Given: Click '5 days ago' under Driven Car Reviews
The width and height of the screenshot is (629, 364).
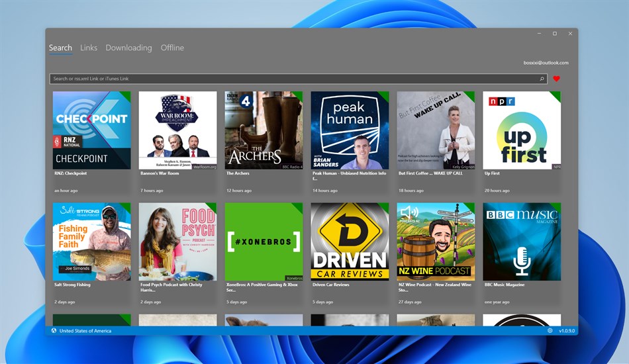Looking at the screenshot, I should [323, 302].
